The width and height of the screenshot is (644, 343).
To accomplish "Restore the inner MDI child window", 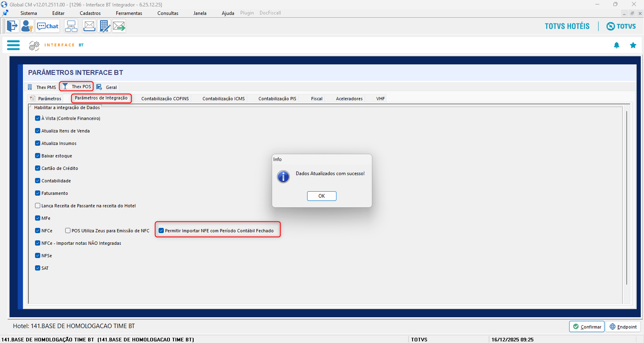I will [x=632, y=13].
